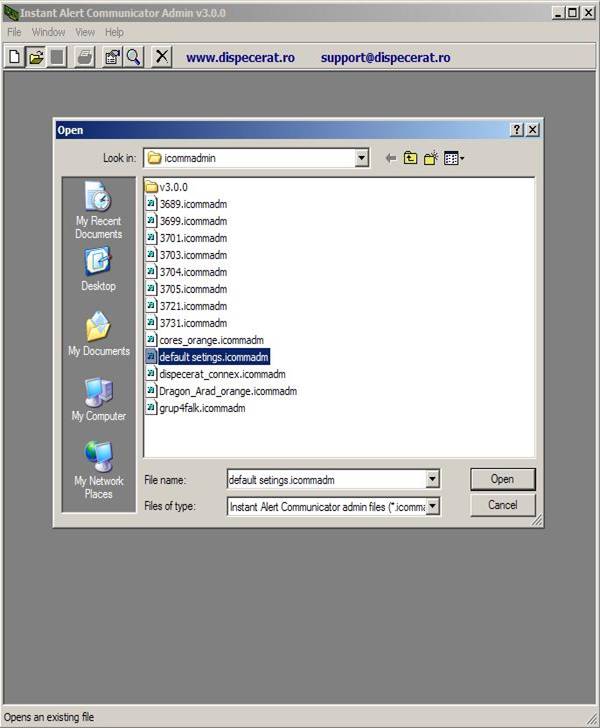
Task: Select file 3689.icommadm
Action: click(x=187, y=204)
